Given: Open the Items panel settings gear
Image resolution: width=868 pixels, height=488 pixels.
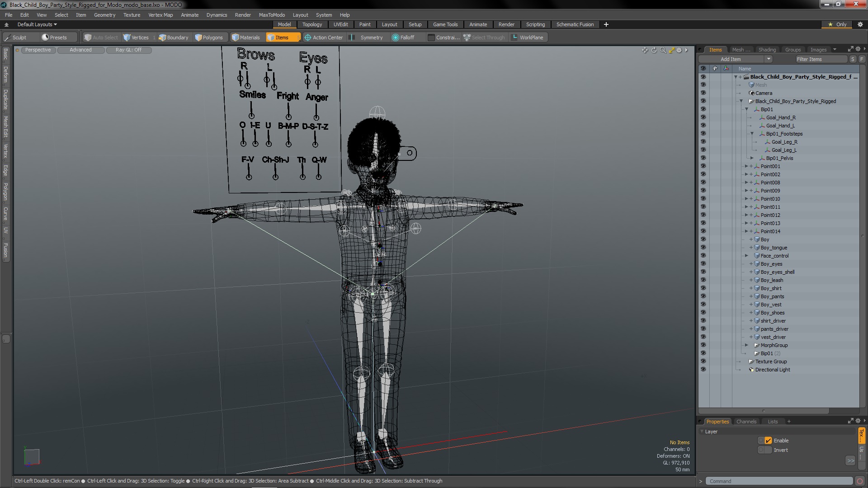Looking at the screenshot, I should [x=858, y=49].
